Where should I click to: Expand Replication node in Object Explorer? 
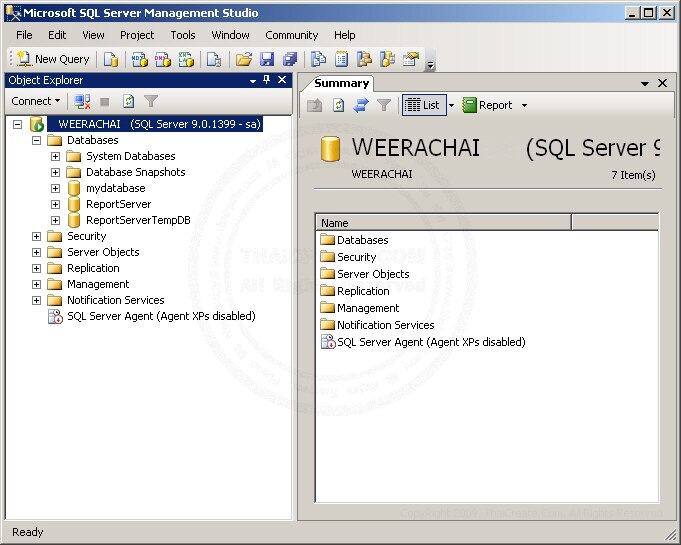point(36,269)
